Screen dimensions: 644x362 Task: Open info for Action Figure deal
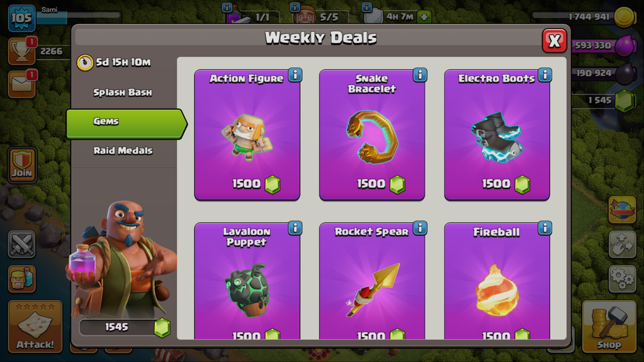coord(295,75)
